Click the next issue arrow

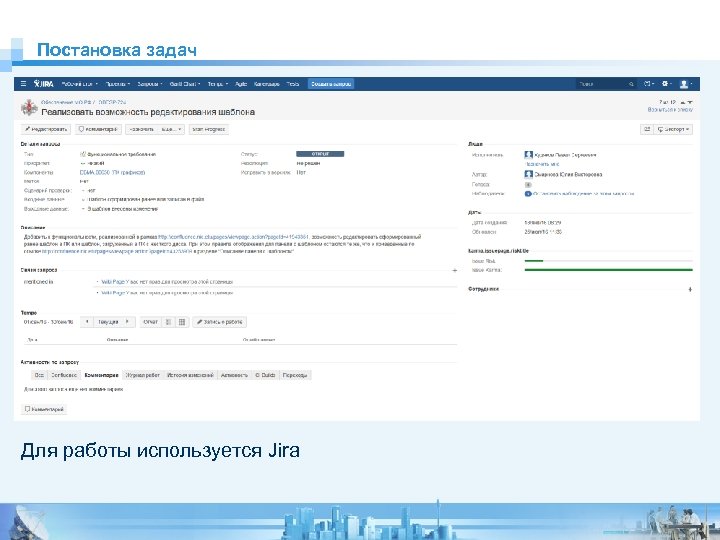tap(690, 102)
